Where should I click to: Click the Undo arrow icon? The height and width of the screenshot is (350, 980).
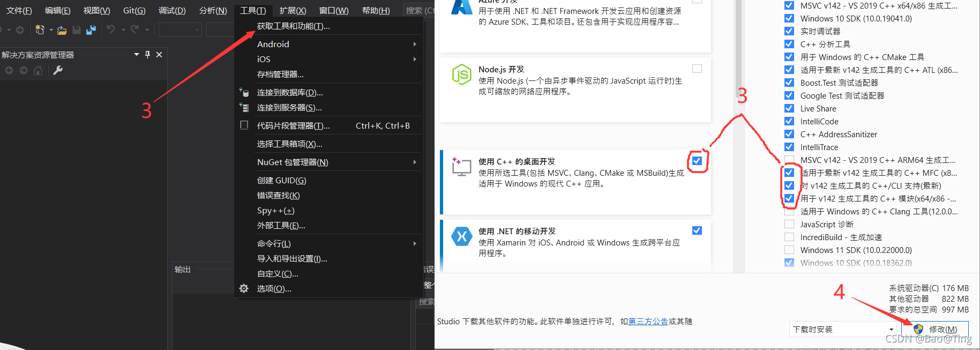point(111,29)
